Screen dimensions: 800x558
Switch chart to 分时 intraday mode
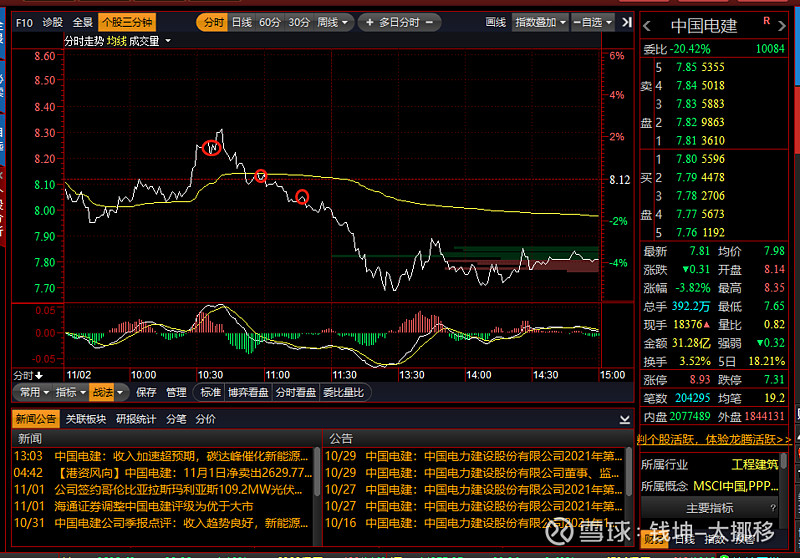pyautogui.click(x=213, y=23)
